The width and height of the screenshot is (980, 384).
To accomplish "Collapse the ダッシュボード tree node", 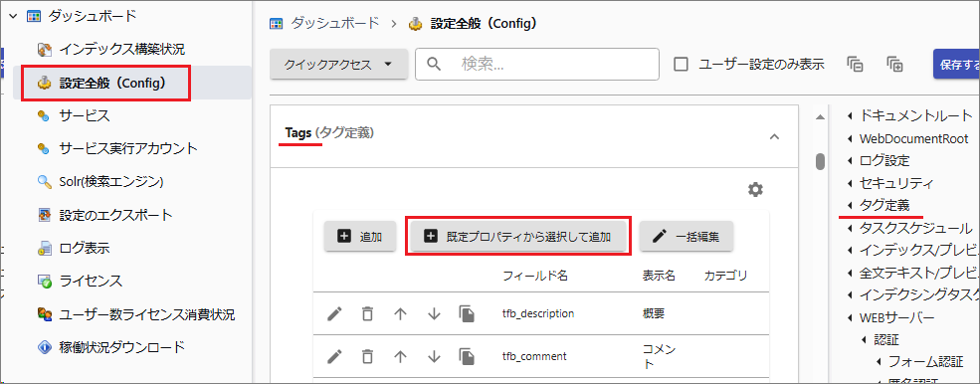I will 14,17.
